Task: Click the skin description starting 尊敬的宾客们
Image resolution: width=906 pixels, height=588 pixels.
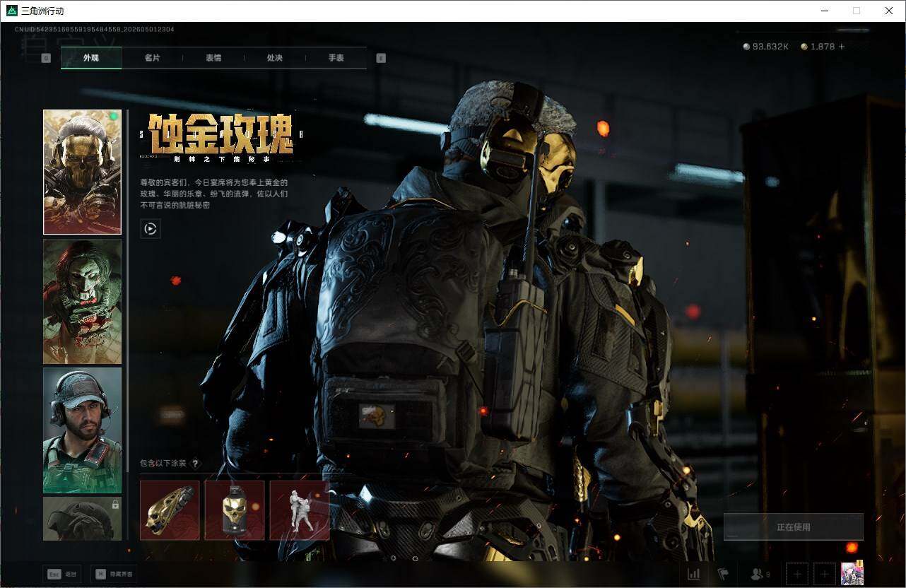Action: [x=214, y=194]
